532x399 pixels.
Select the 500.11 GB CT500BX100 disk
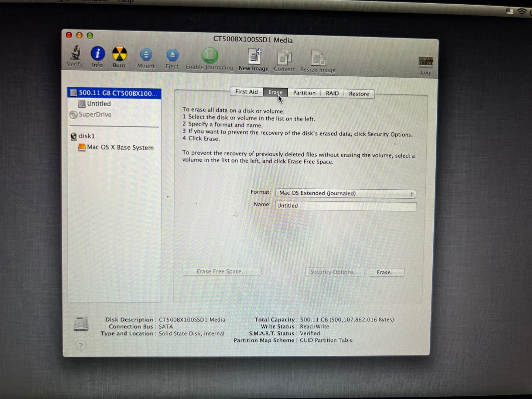[x=114, y=93]
